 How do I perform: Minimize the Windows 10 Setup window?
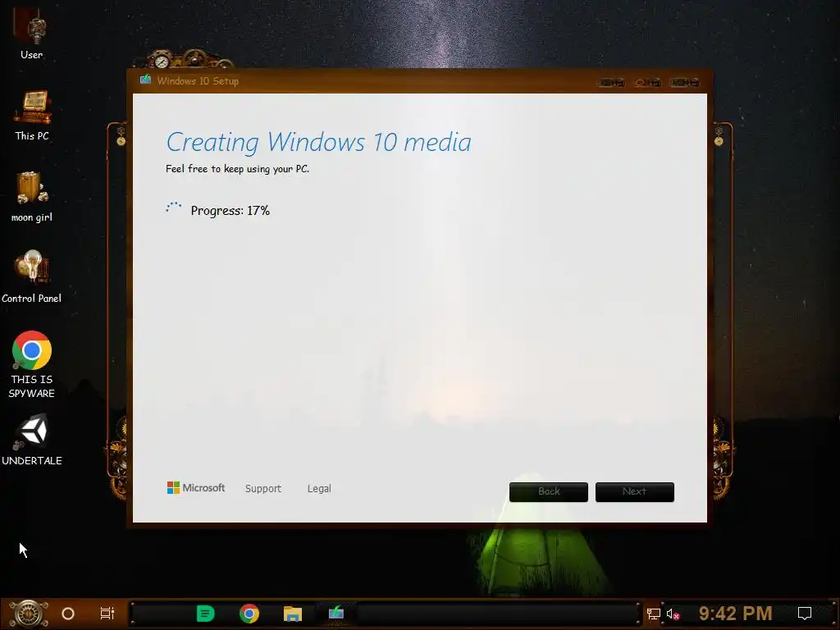[x=611, y=83]
